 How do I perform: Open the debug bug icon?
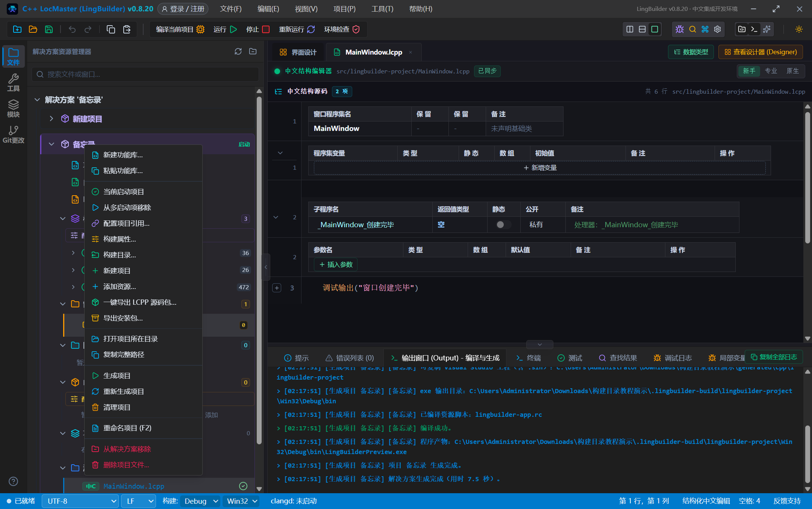click(680, 29)
